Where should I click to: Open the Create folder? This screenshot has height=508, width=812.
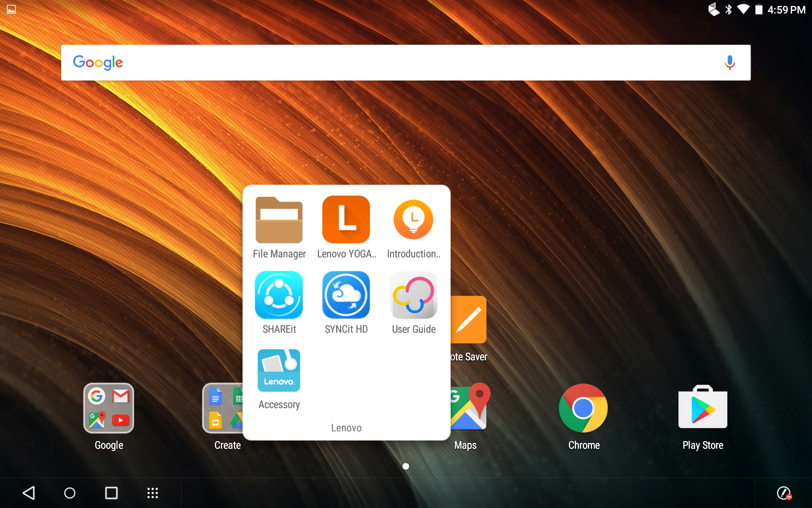223,408
